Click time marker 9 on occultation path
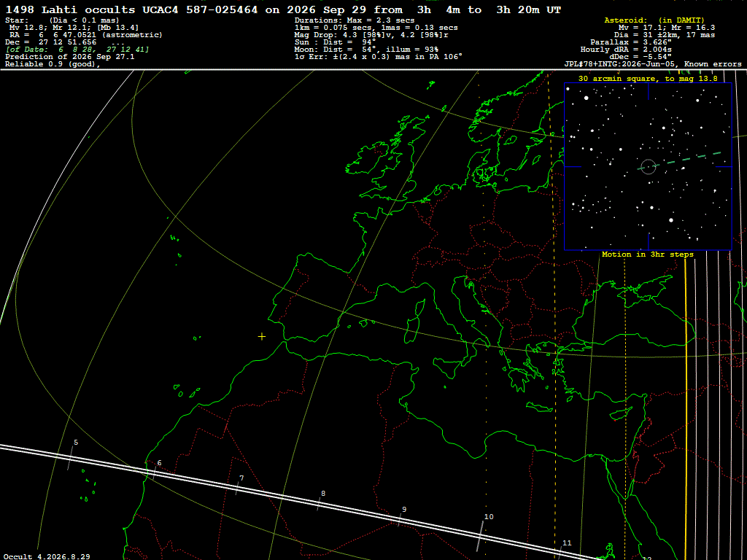Image resolution: width=747 pixels, height=560 pixels. click(404, 510)
